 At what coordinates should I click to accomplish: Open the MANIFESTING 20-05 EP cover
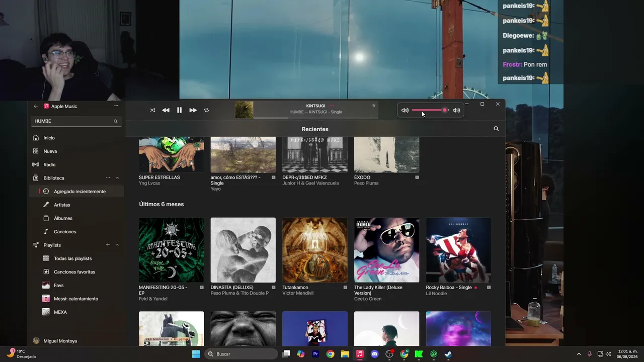point(171,250)
